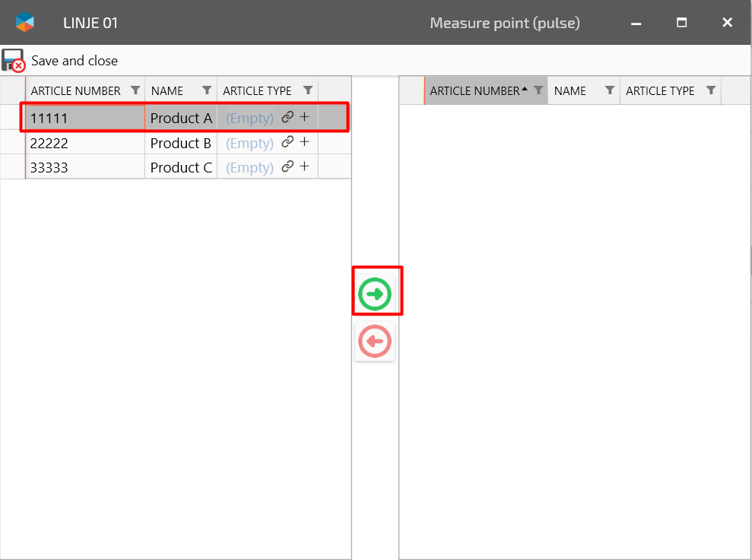
Task: Click the plus icon in Product C row
Action: pos(304,166)
